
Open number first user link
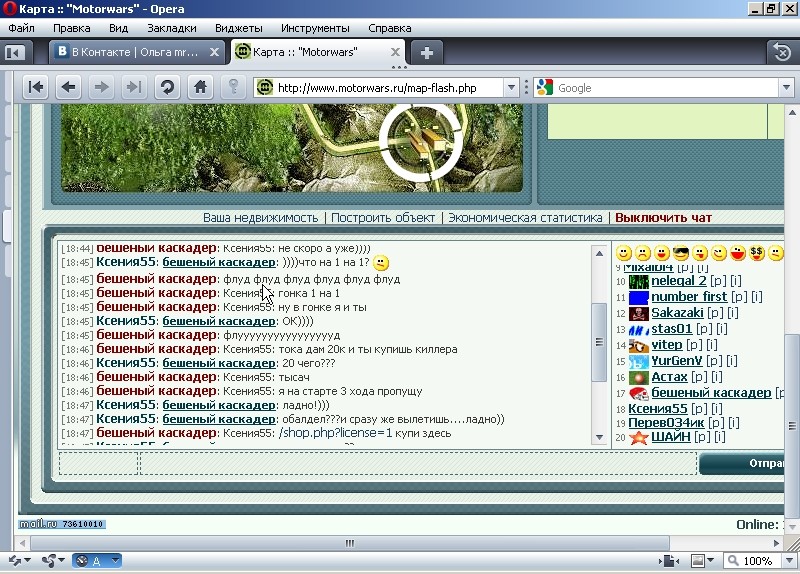coord(689,296)
